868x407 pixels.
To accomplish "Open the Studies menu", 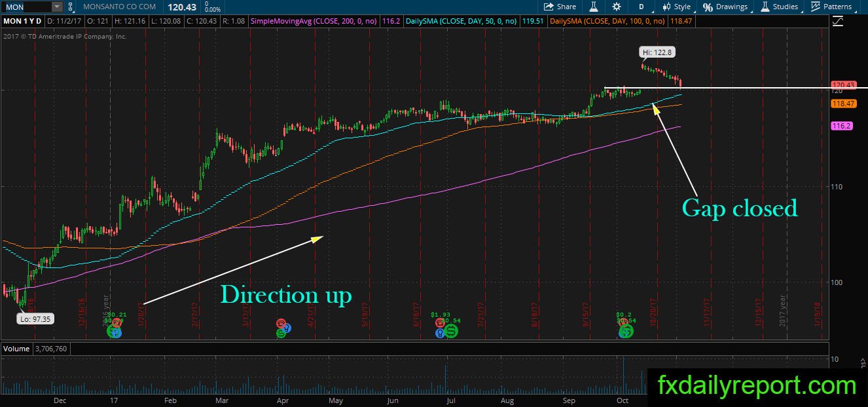I will click(x=779, y=7).
